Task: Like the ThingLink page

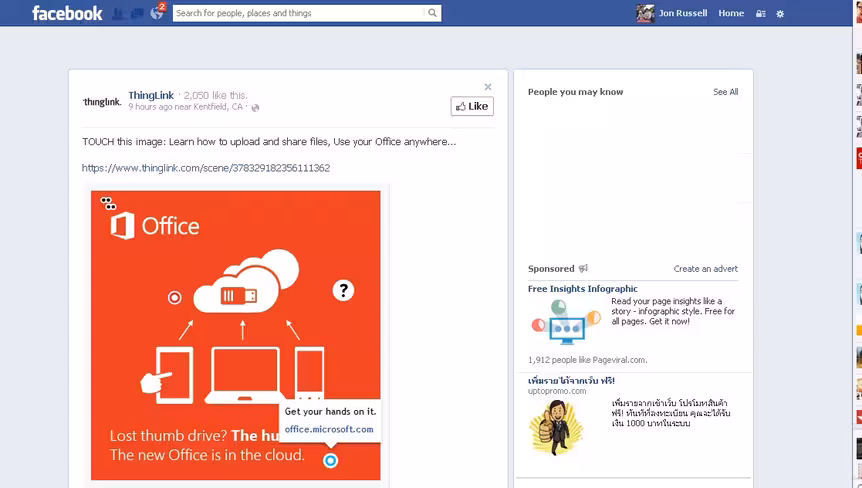Action: pos(472,106)
